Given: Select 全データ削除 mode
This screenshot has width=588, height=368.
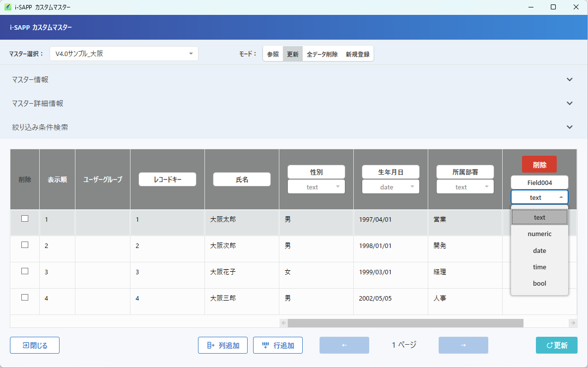Looking at the screenshot, I should (x=322, y=54).
